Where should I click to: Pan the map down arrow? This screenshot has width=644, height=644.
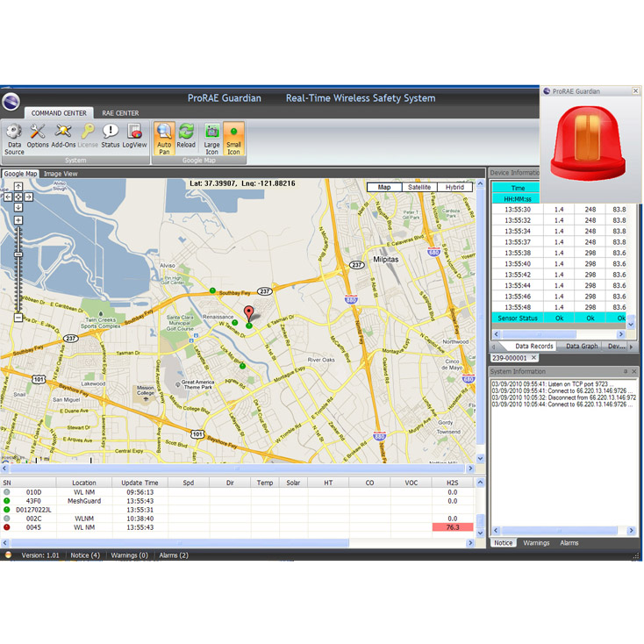pos(18,207)
